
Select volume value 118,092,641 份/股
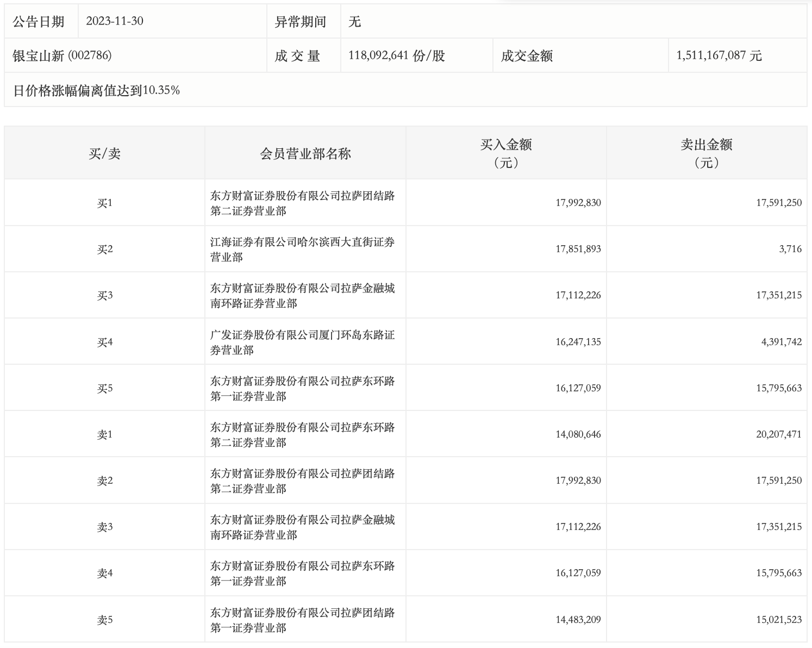[397, 55]
